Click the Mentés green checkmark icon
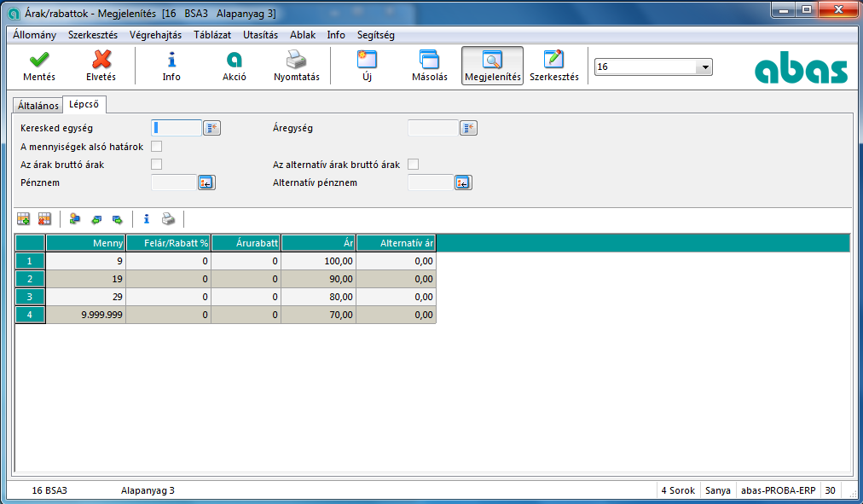This screenshot has height=504, width=863. (x=39, y=60)
